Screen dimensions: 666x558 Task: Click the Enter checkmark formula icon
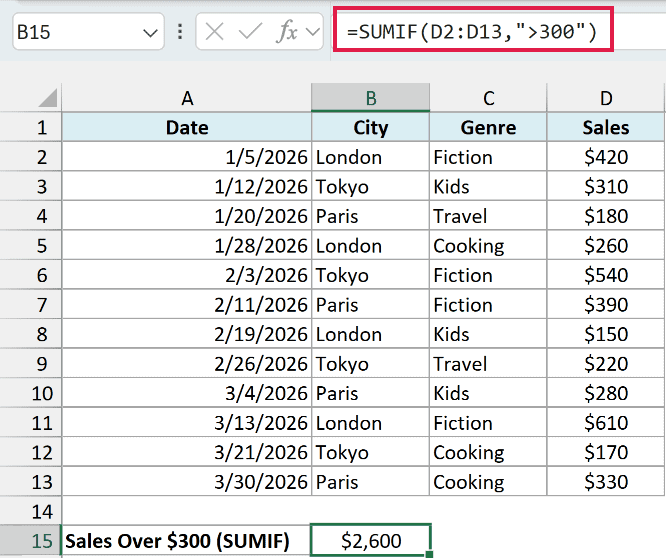250,32
